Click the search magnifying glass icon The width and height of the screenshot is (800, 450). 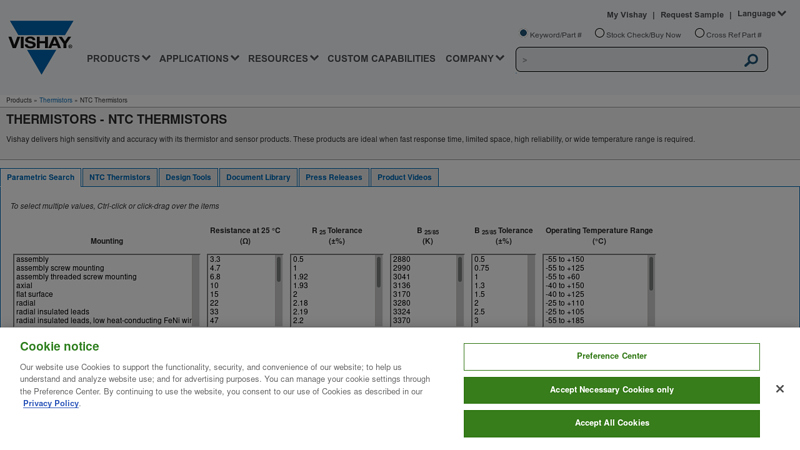pyautogui.click(x=751, y=60)
